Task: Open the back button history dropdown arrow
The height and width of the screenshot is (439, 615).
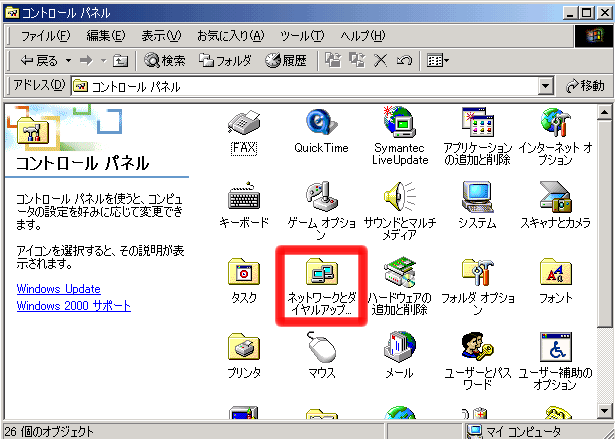Action: coord(68,60)
